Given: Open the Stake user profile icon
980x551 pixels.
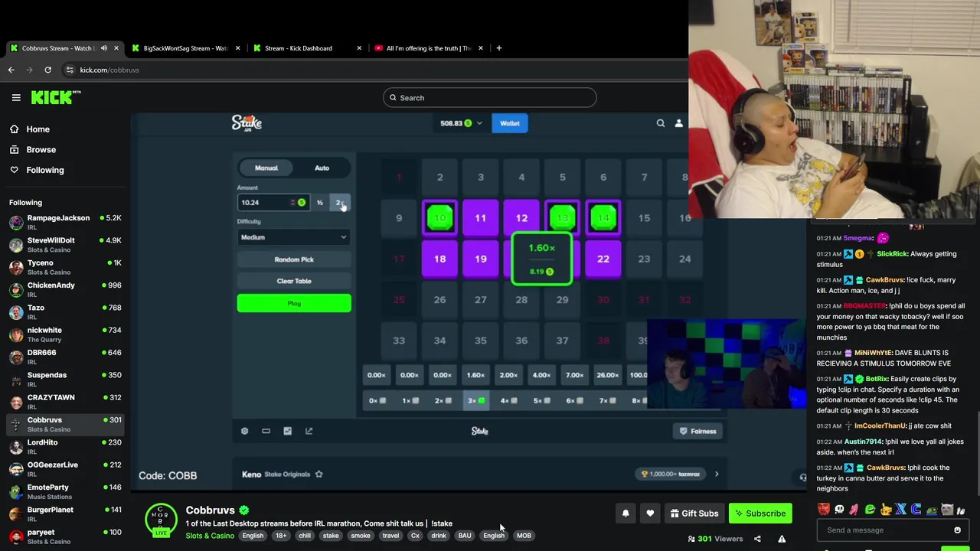Looking at the screenshot, I should 678,123.
